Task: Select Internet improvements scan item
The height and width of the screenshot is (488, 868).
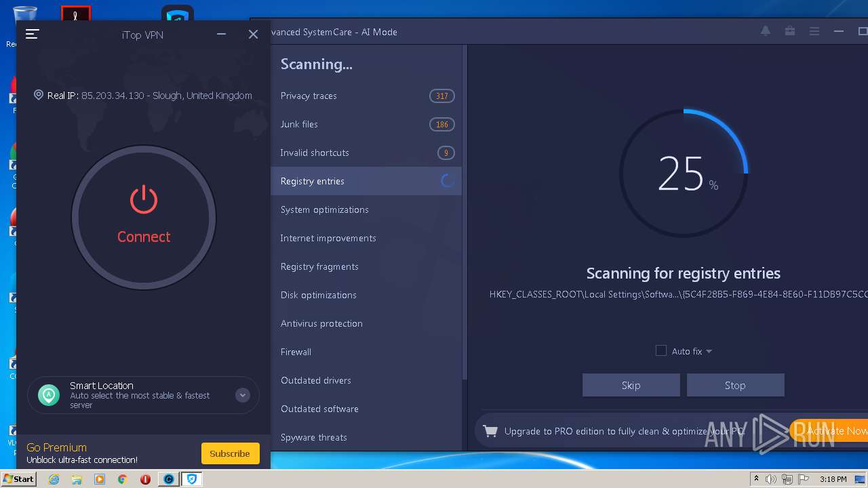Action: [x=366, y=238]
